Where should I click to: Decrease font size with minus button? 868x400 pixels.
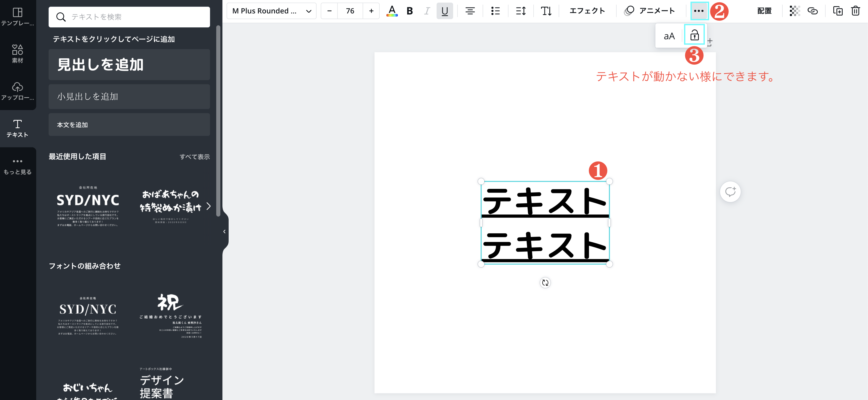[x=329, y=11]
